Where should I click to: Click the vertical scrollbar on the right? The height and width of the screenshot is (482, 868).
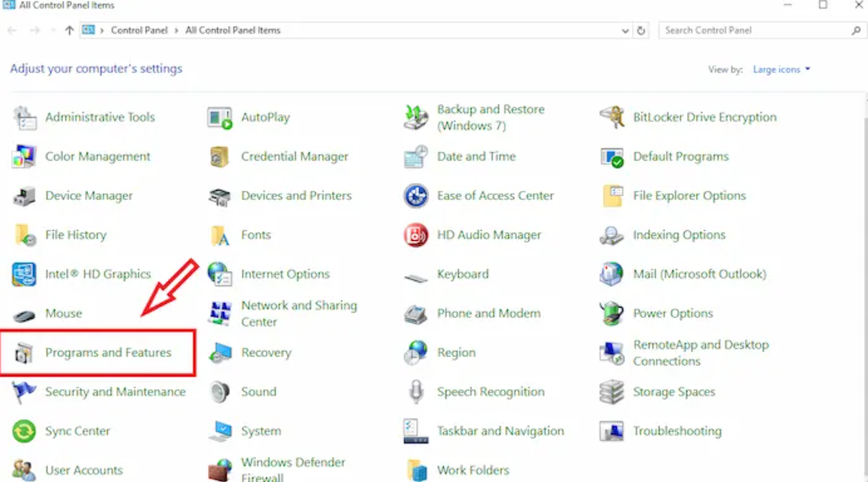pos(865,288)
